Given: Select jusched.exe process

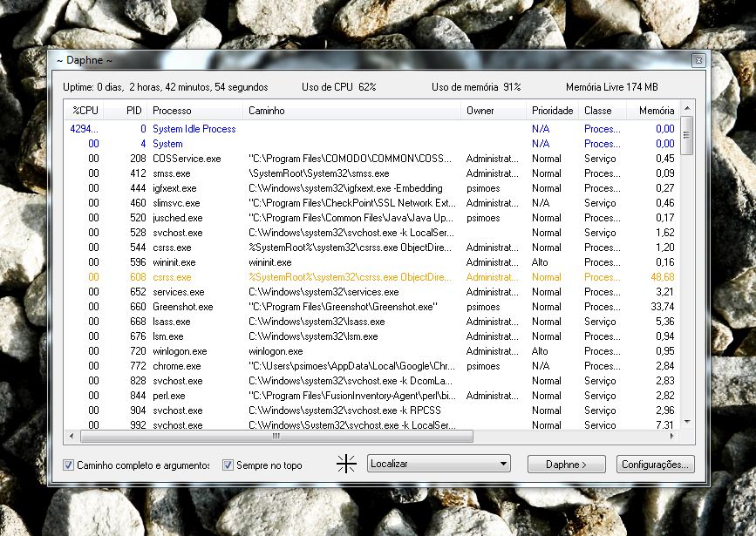Looking at the screenshot, I should (x=371, y=218).
